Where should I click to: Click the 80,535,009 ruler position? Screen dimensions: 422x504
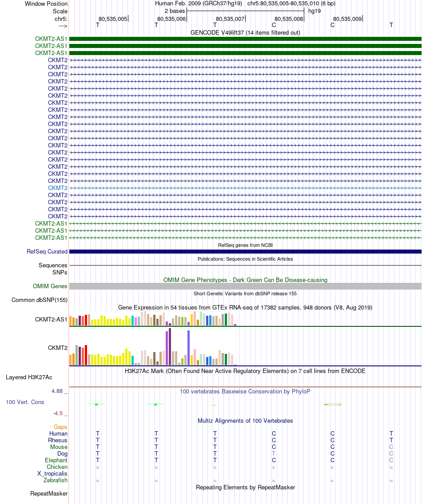coord(347,19)
